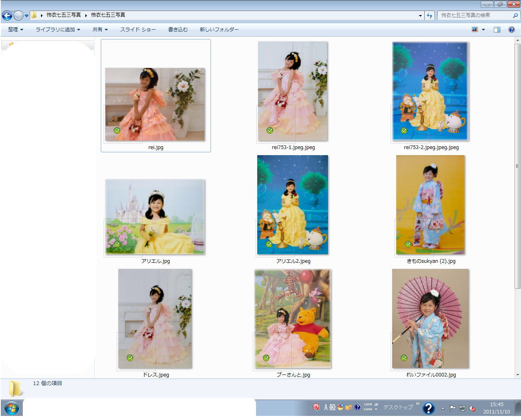Open the Action Center flag icon
The width and height of the screenshot is (521, 420).
point(452,409)
